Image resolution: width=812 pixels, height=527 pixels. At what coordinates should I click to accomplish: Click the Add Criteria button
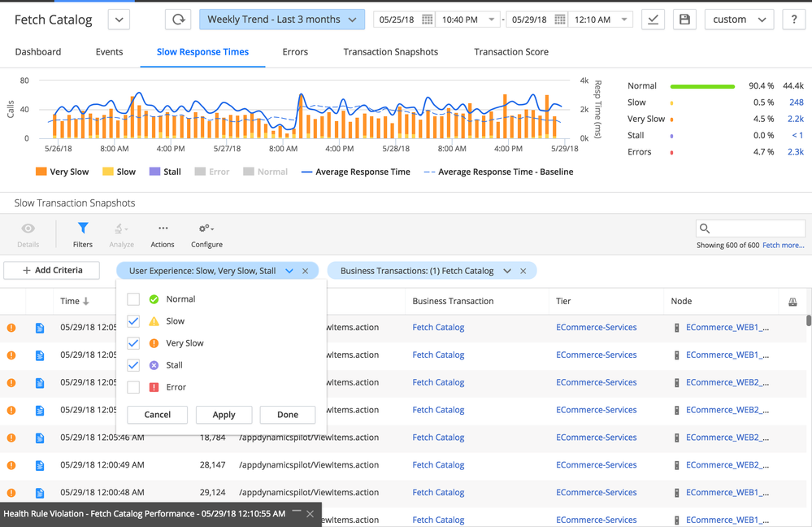(52, 271)
